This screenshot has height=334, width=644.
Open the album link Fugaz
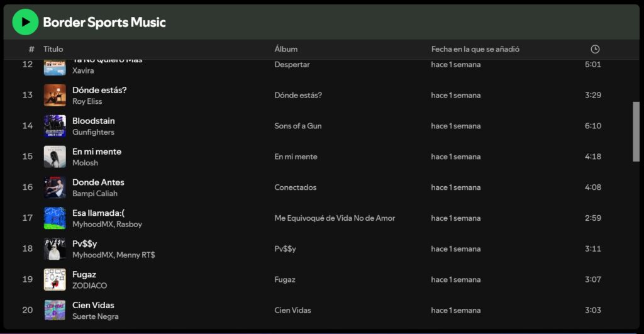coord(285,280)
